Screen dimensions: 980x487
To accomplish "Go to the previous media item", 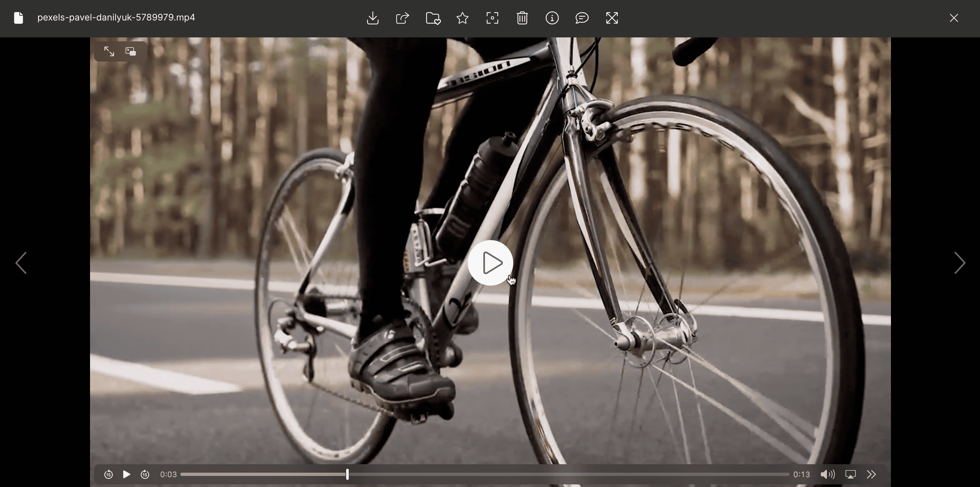I will point(21,263).
